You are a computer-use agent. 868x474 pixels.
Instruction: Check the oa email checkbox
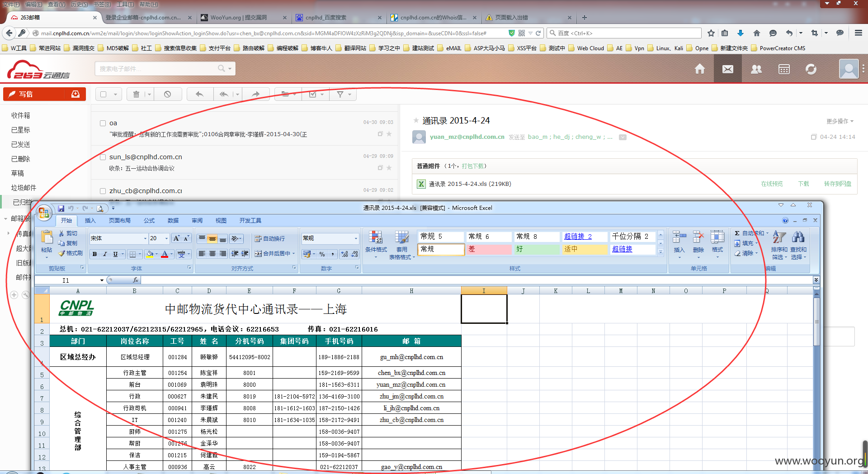tap(103, 123)
